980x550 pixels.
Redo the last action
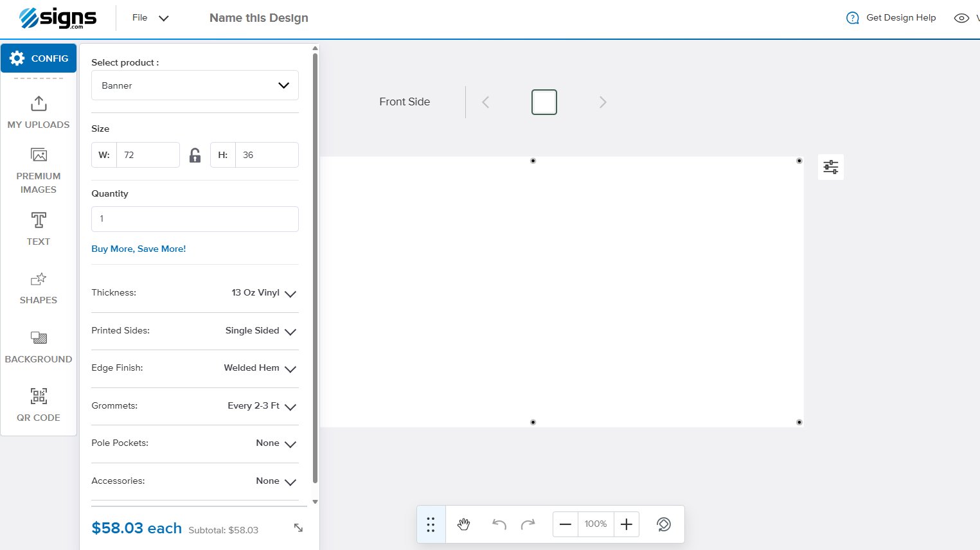(528, 524)
